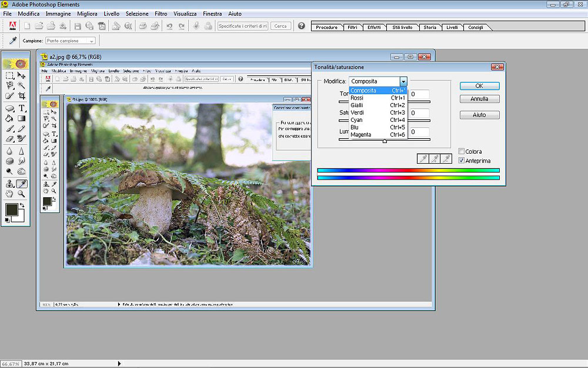Enable the Colora checkbox
This screenshot has width=588, height=368.
click(x=462, y=151)
